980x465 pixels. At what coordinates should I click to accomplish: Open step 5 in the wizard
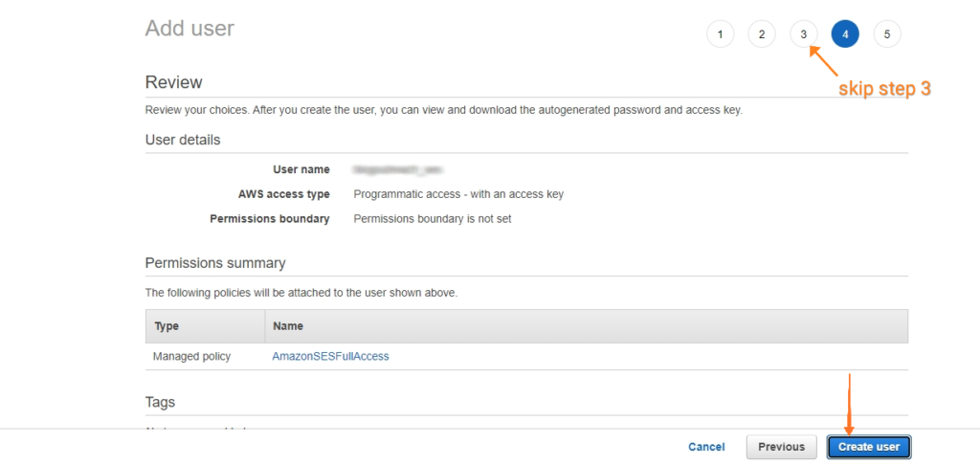tap(887, 34)
